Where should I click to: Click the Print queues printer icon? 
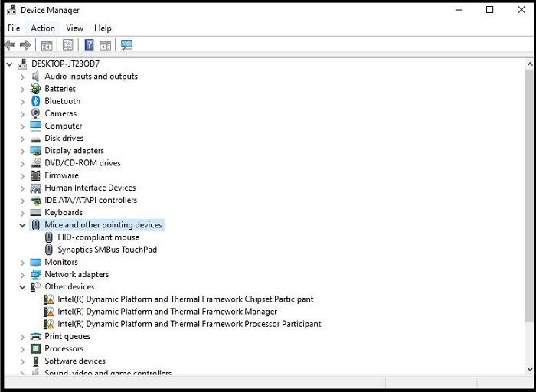pos(35,336)
